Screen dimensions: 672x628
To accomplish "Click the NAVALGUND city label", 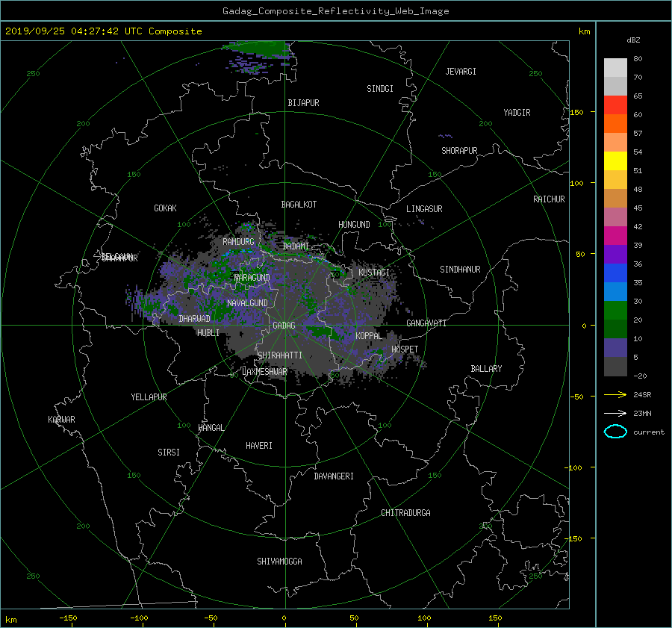I will pyautogui.click(x=247, y=303).
